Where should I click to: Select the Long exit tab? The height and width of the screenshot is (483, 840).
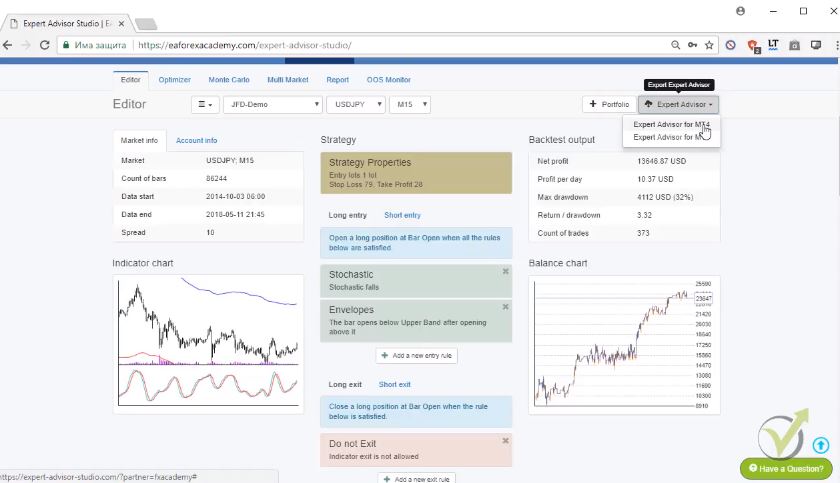[345, 384]
